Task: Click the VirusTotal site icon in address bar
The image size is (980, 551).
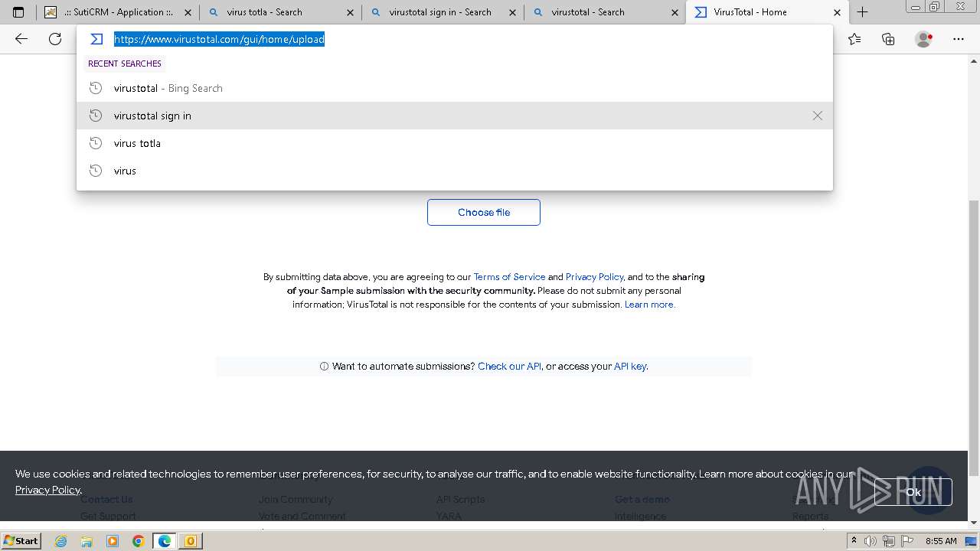Action: point(96,39)
